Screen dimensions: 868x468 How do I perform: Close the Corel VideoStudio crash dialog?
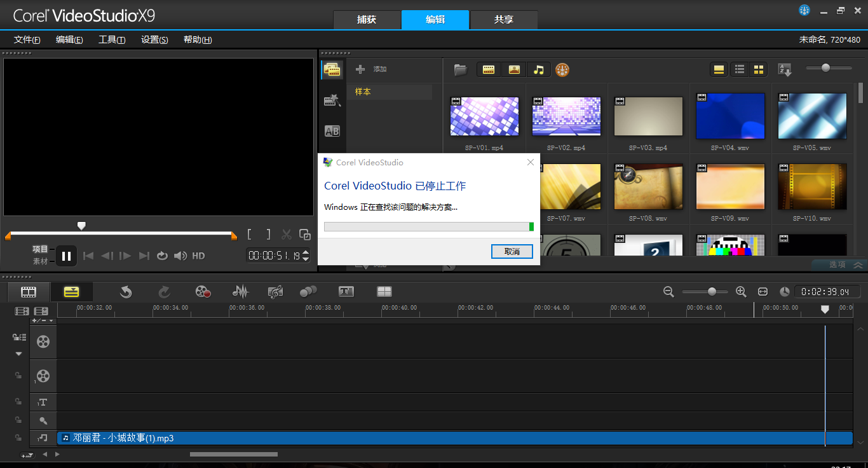(x=531, y=162)
